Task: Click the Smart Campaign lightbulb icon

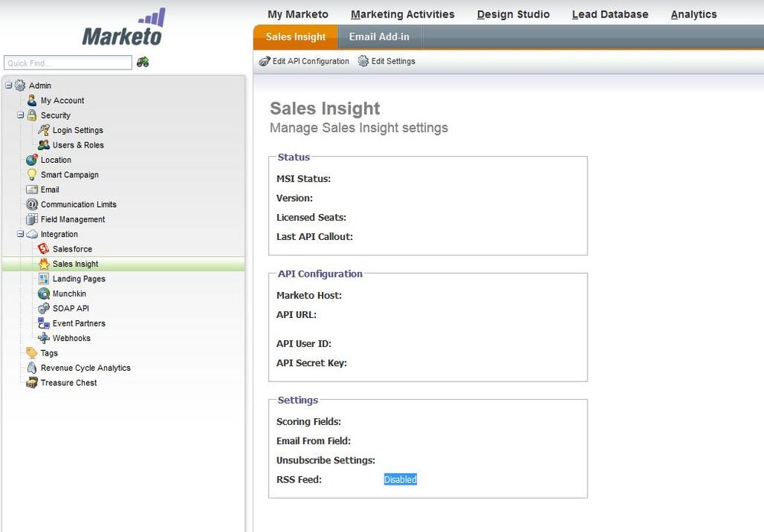Action: [31, 174]
